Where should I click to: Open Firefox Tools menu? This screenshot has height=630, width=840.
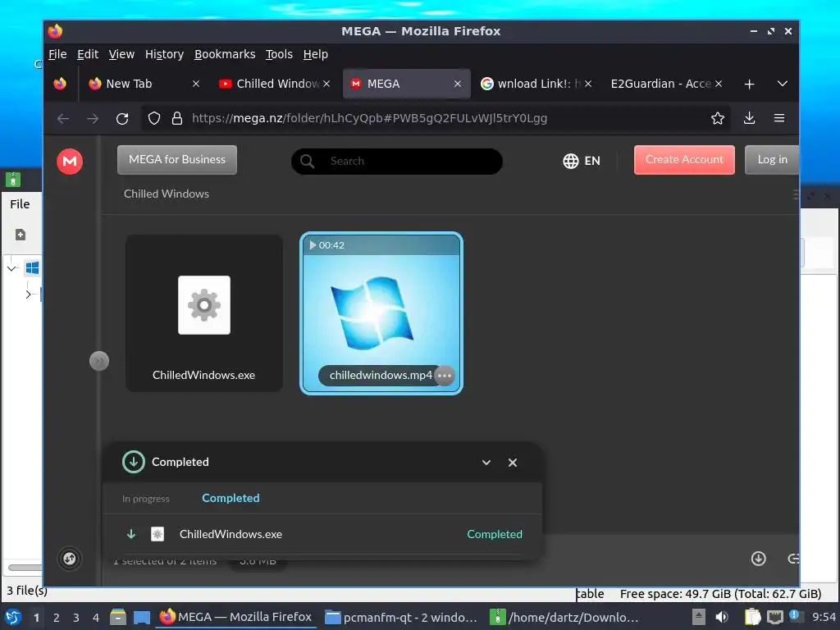[x=279, y=54]
